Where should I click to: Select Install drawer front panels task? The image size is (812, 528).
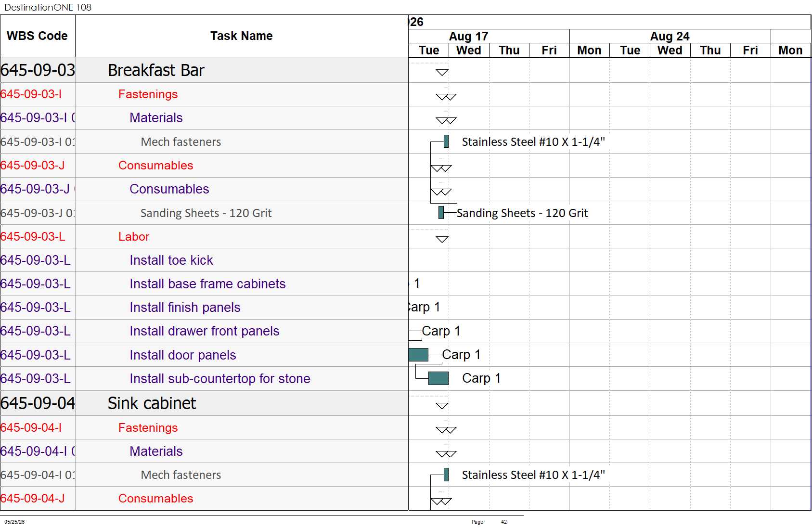point(204,331)
